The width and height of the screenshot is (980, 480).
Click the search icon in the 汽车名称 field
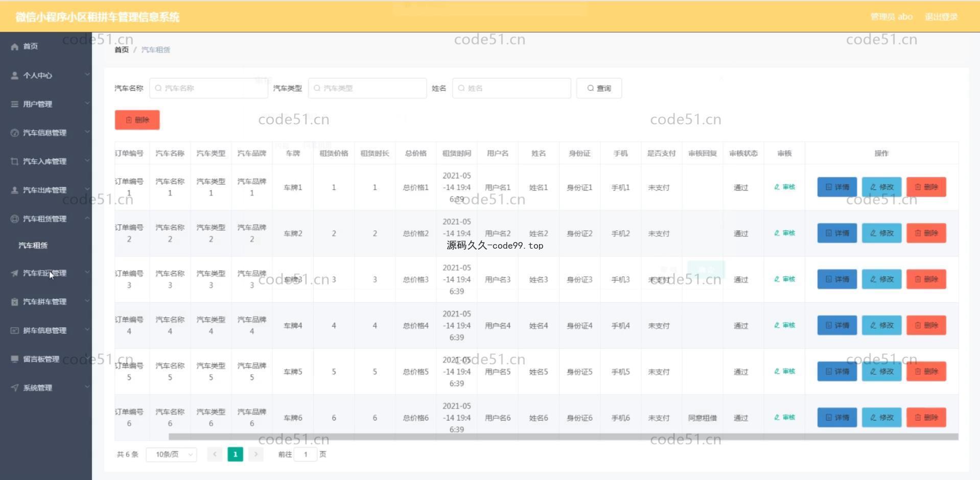pos(158,88)
